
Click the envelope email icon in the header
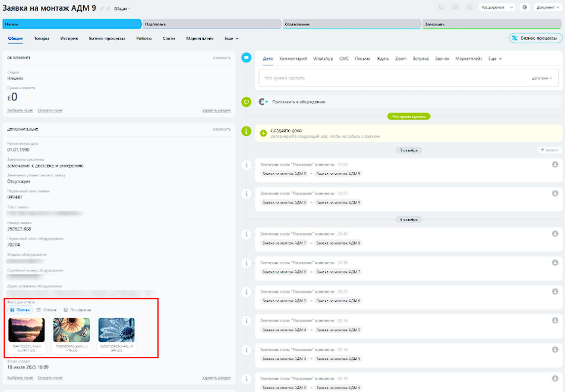(x=455, y=8)
